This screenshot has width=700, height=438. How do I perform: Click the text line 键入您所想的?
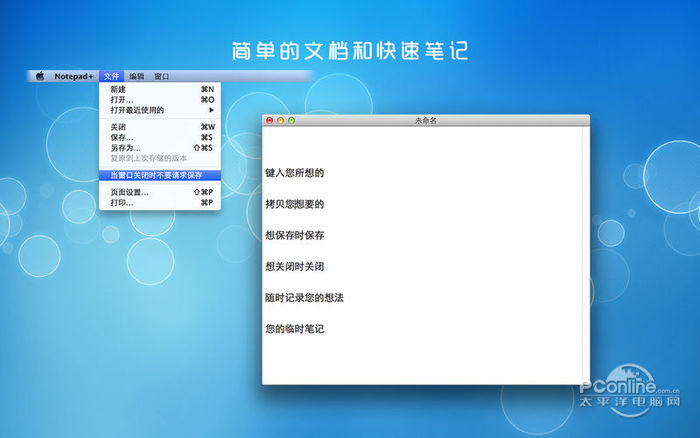tap(295, 173)
